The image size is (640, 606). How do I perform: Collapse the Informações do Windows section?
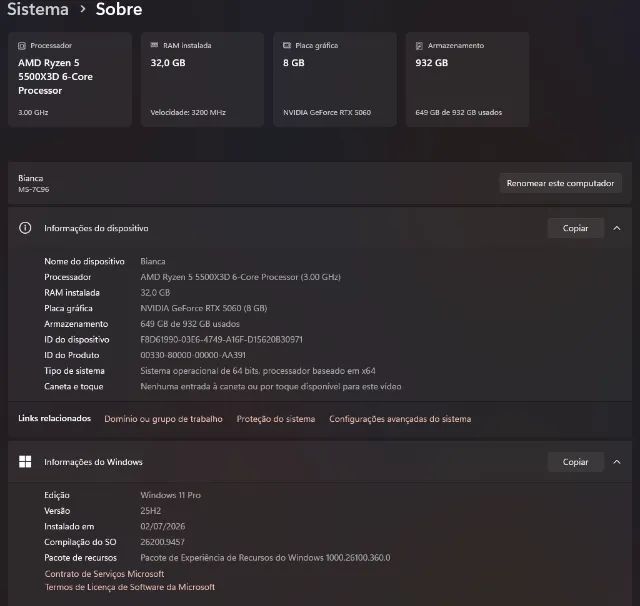[617, 462]
